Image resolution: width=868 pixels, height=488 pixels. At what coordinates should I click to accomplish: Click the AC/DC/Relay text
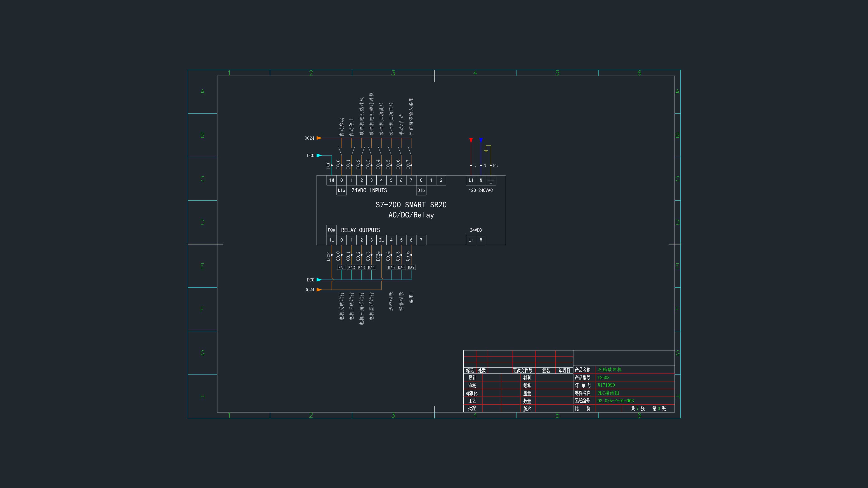411,215
